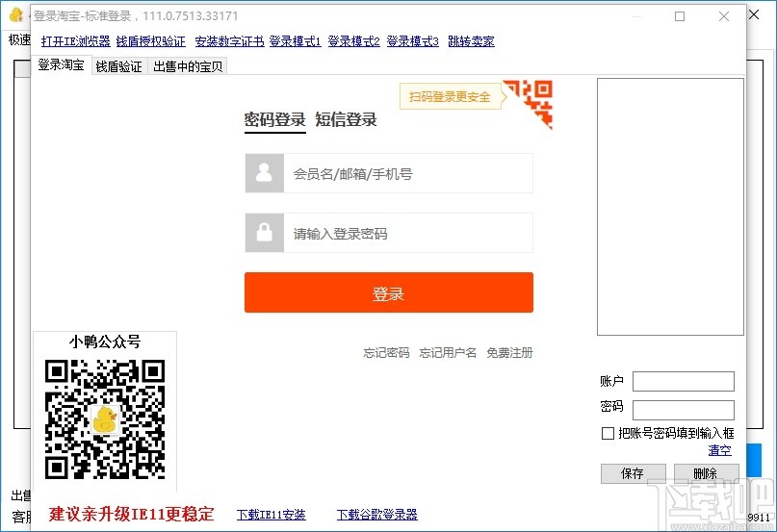Viewport: 777px width, 532px height.
Task: Click the 小鸭公众号 QR code image
Action: click(x=105, y=419)
